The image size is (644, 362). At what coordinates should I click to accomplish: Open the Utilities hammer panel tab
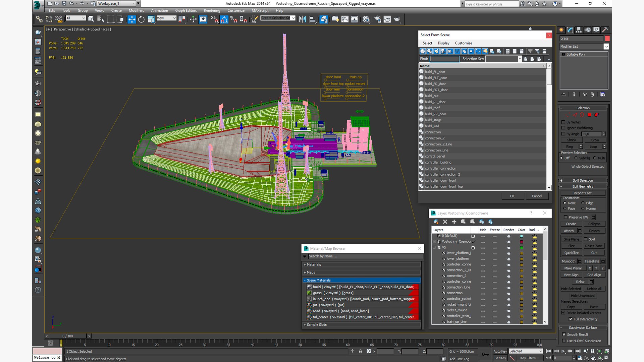(x=605, y=30)
